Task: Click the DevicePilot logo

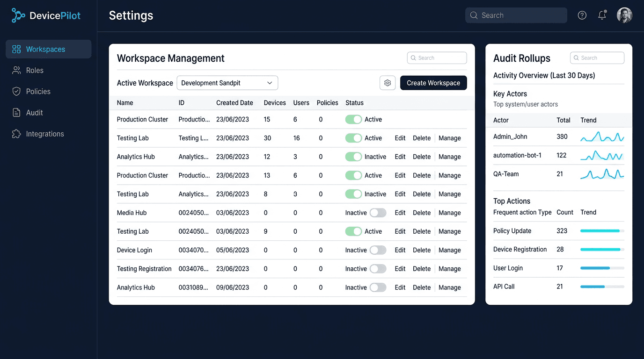Action: [x=46, y=15]
